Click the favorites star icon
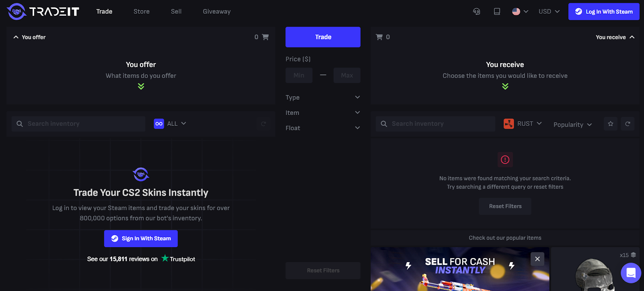Image resolution: width=644 pixels, height=291 pixels. [x=611, y=124]
